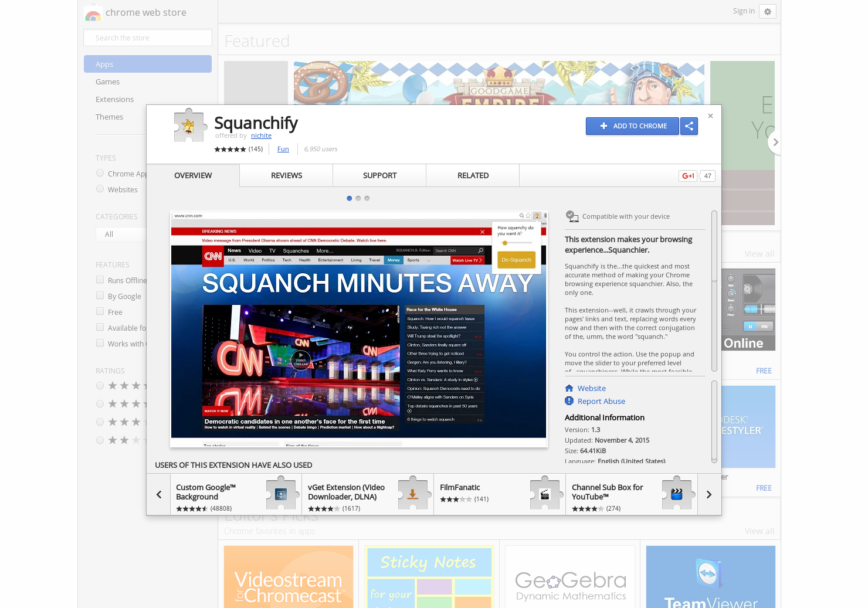Select the Websites type radio button
The height and width of the screenshot is (608, 868).
tap(100, 189)
